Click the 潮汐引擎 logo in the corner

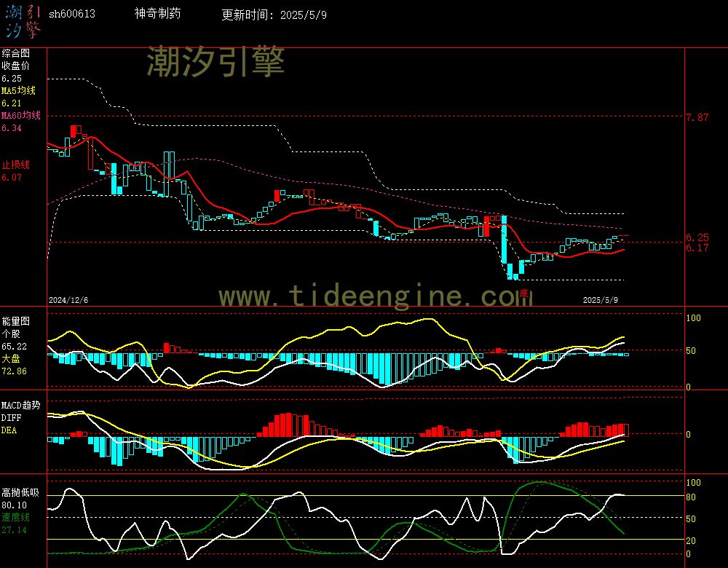(23, 21)
